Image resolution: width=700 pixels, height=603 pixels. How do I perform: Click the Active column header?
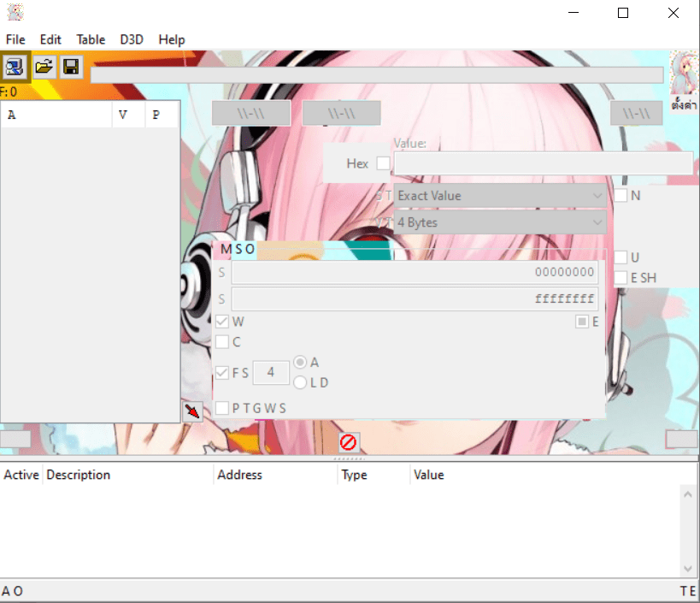[x=21, y=475]
